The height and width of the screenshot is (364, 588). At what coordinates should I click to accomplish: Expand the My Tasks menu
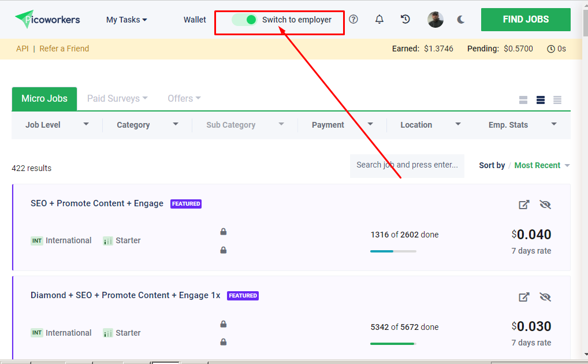(126, 20)
